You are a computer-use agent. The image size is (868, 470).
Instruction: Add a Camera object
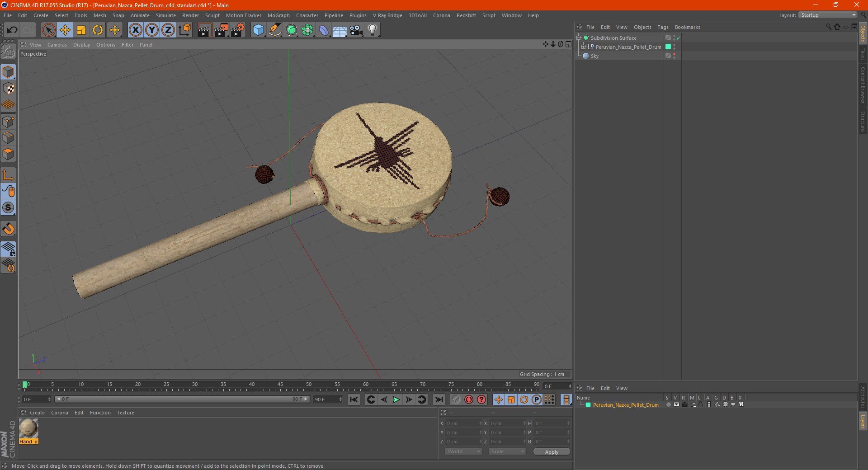(x=356, y=30)
